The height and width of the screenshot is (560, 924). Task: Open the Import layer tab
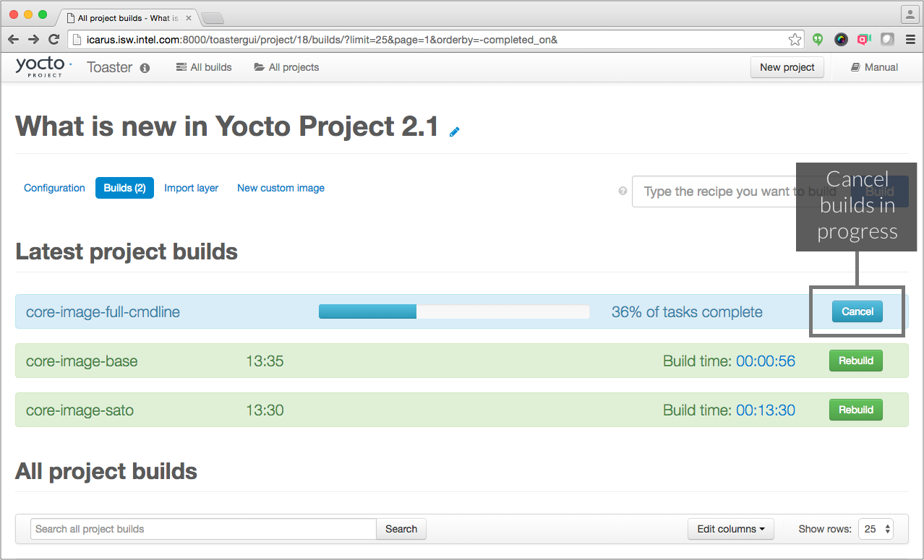(191, 188)
